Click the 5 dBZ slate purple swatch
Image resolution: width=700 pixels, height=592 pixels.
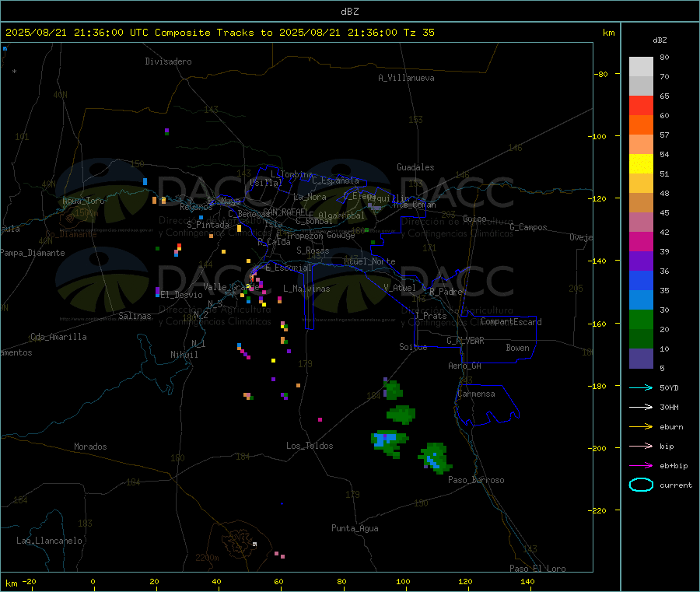641,359
